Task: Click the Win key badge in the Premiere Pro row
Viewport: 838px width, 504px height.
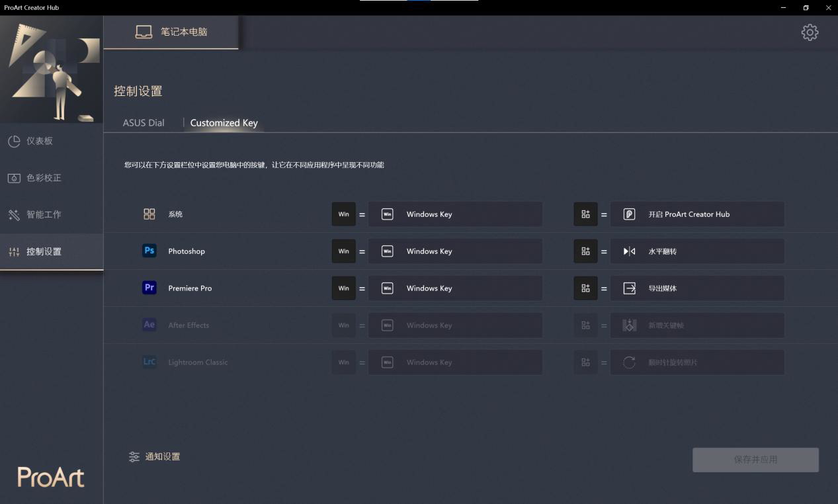Action: pos(343,288)
